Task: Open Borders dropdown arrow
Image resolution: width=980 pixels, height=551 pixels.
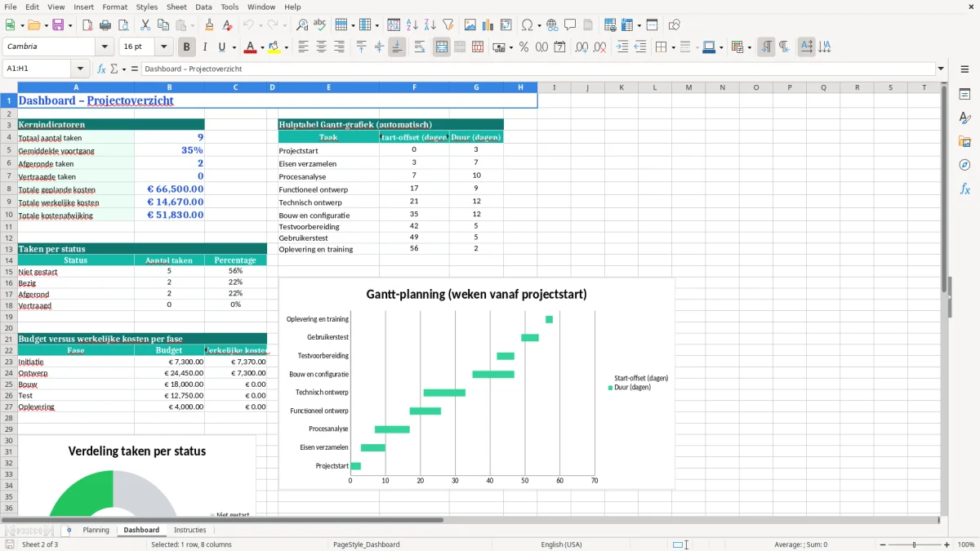Action: (x=673, y=47)
